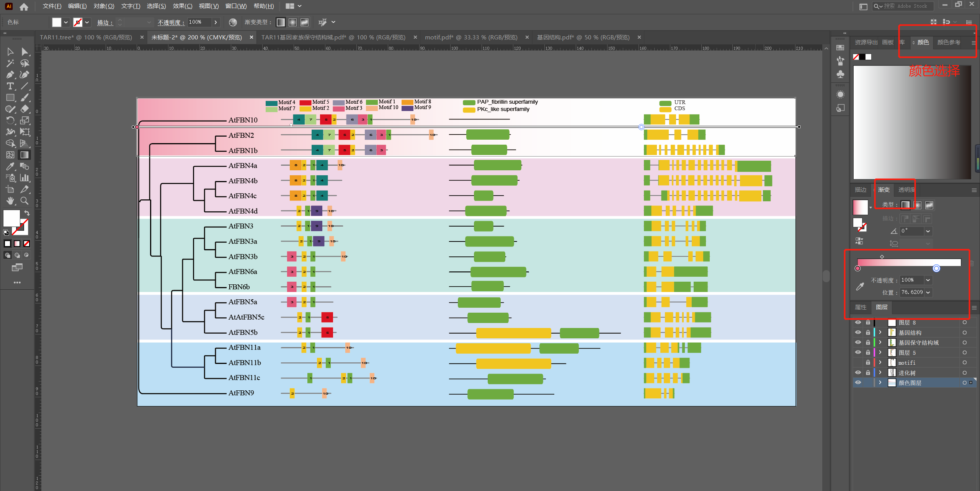The height and width of the screenshot is (491, 980).
Task: Select the Type tool
Action: 10,86
